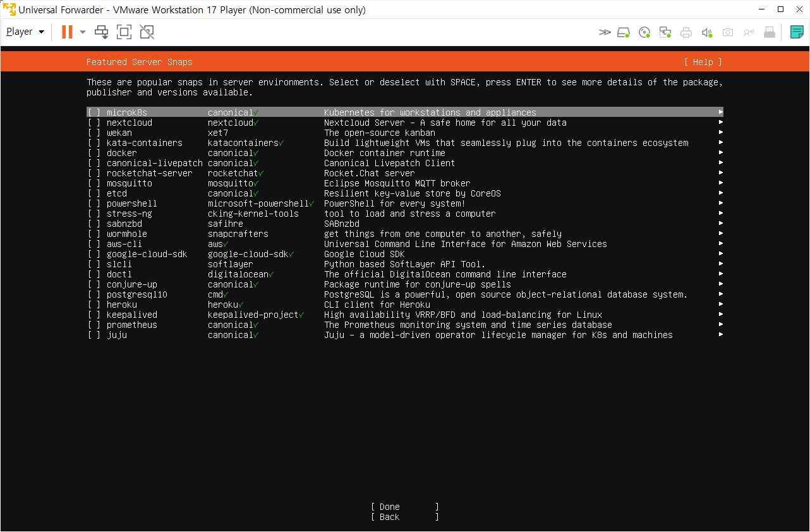This screenshot has width=810, height=532.
Task: Expand details arrow for sabnzbd row
Action: [x=721, y=224]
